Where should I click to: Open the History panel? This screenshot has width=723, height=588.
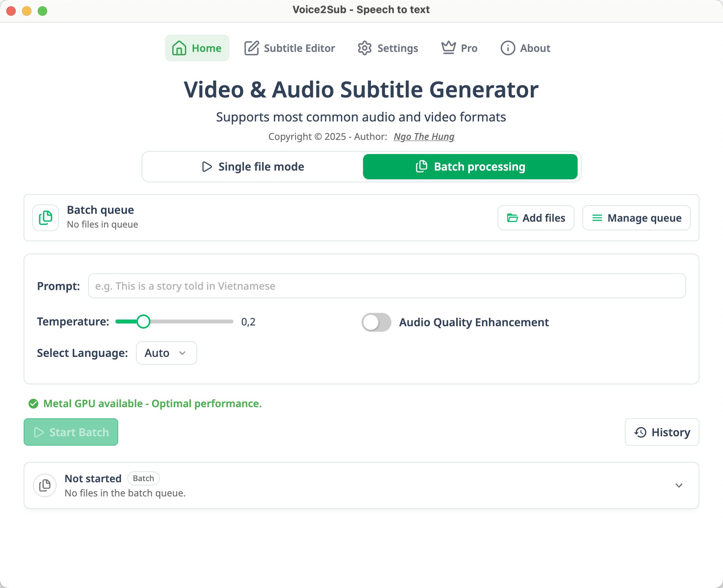coord(662,432)
